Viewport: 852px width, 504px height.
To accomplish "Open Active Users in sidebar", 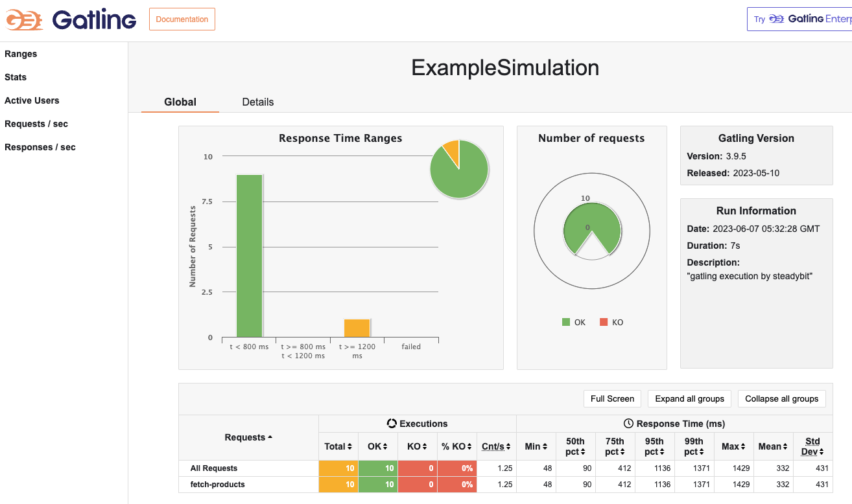I will pos(32,100).
